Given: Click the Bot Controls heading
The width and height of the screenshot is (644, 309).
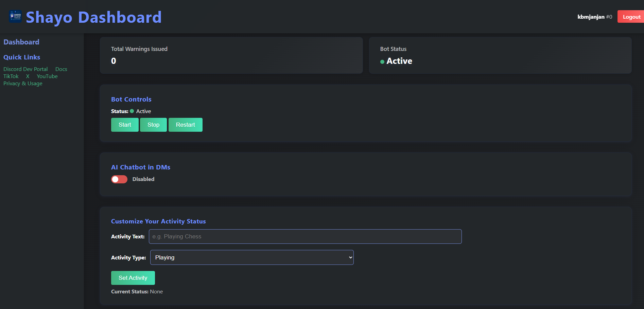Looking at the screenshot, I should (131, 99).
